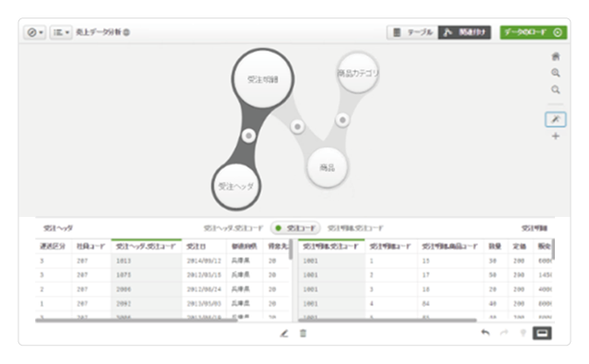Click the zoom in magnifier icon
Image resolution: width=589 pixels, height=364 pixels.
pos(556,73)
